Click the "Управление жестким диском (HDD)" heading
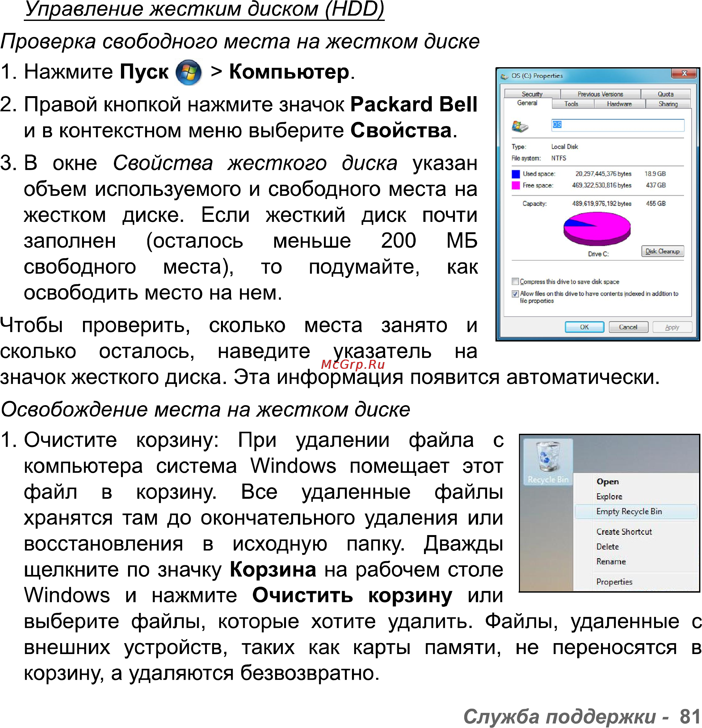 pyautogui.click(x=204, y=9)
